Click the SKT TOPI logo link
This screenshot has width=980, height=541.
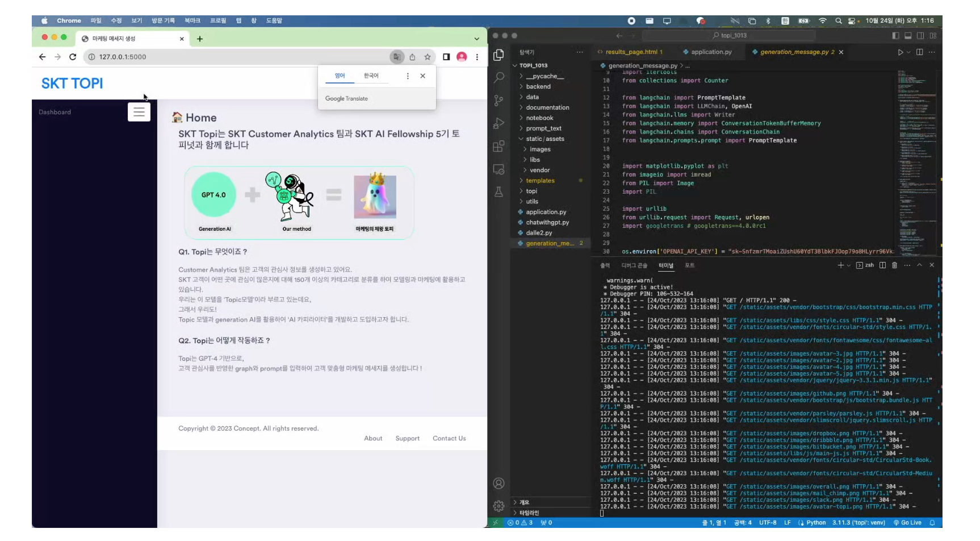point(72,84)
